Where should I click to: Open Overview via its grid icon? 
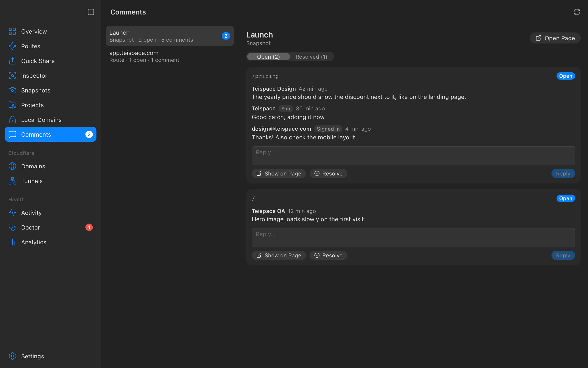click(x=12, y=32)
